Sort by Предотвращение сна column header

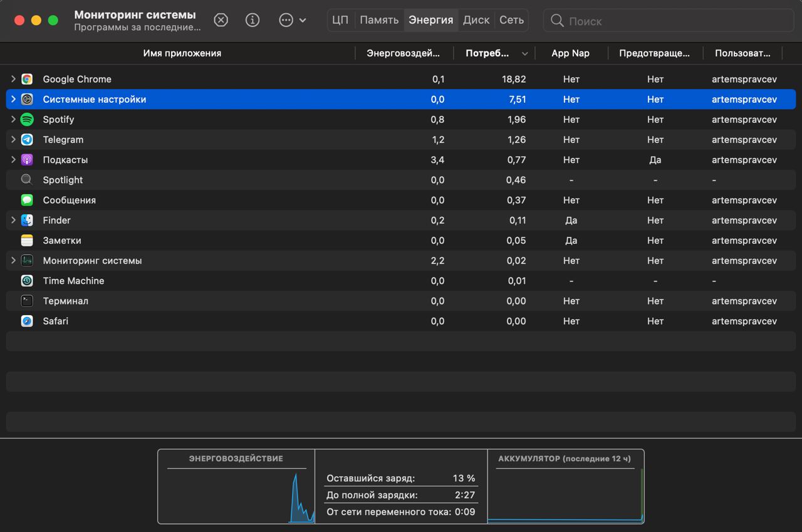655,53
